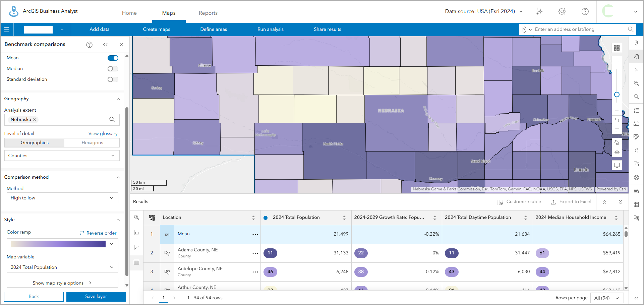Open the Add data menu

[100, 29]
